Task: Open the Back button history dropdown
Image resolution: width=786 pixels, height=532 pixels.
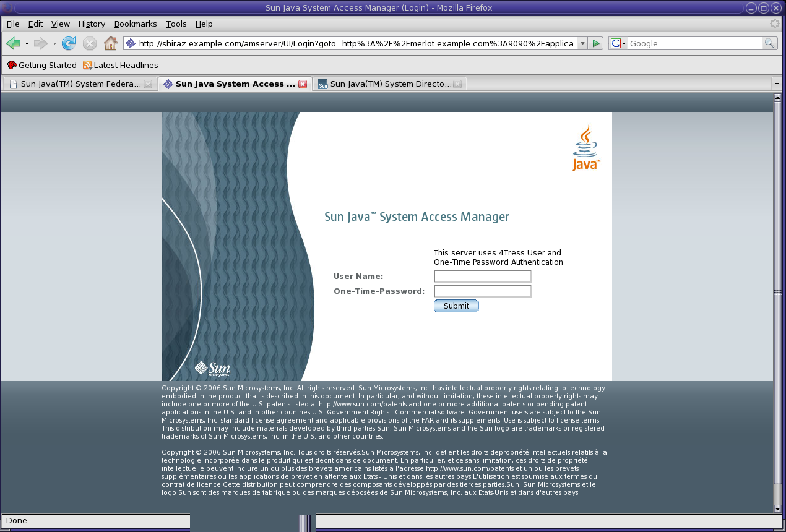Action: pyautogui.click(x=27, y=43)
